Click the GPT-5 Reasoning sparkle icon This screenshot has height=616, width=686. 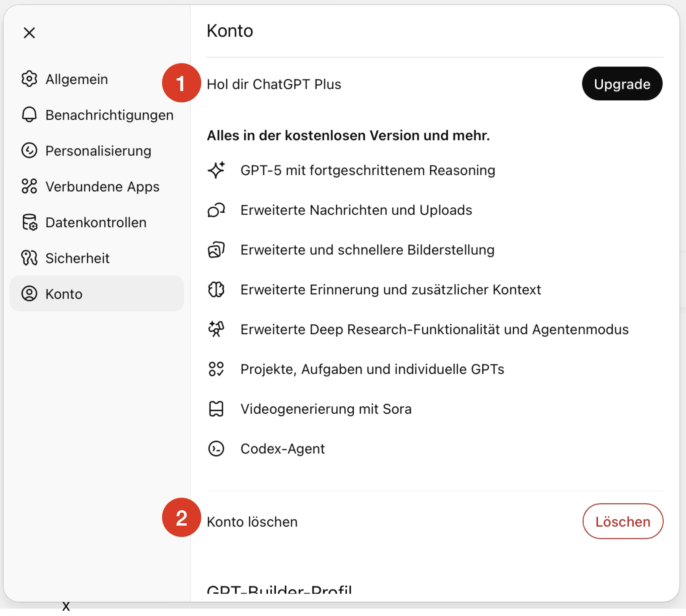click(x=216, y=170)
